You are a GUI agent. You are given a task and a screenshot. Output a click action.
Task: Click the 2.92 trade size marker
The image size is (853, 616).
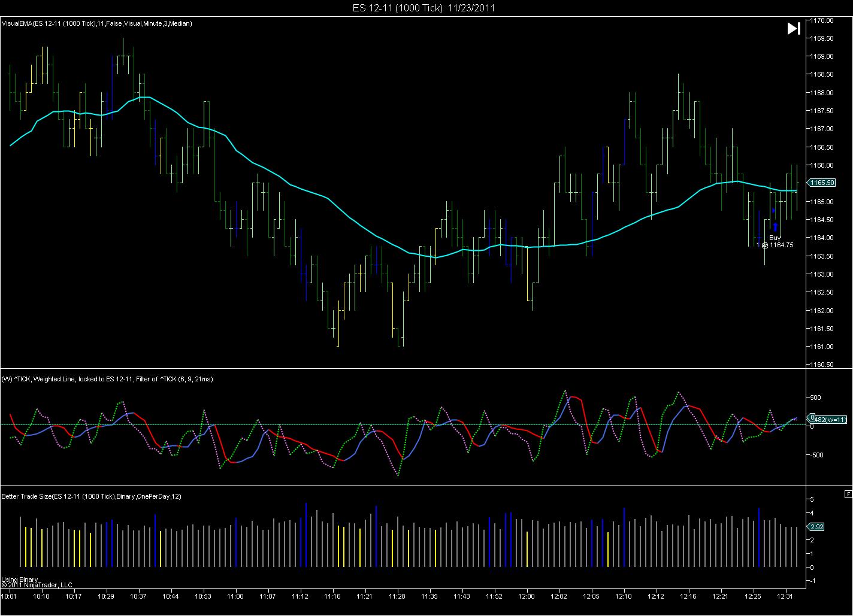click(x=816, y=527)
